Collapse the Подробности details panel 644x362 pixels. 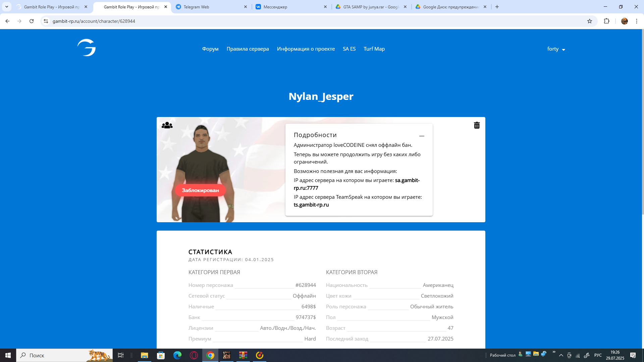(x=422, y=136)
